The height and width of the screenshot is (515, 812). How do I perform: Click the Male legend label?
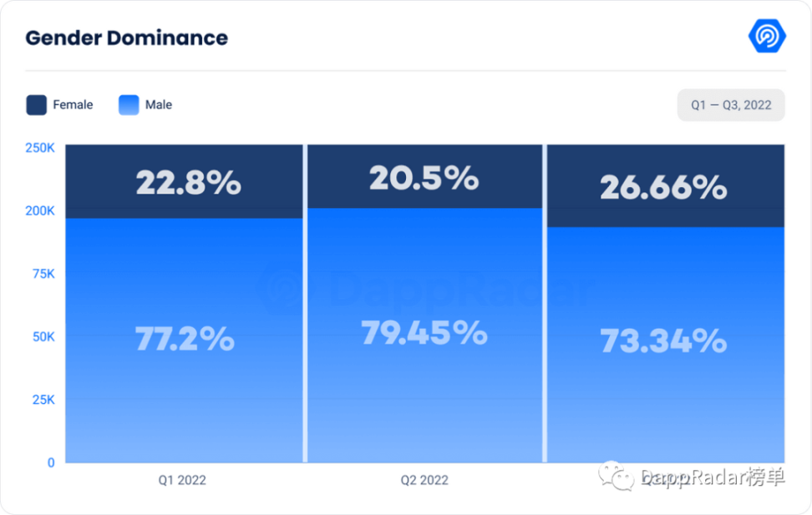(159, 105)
